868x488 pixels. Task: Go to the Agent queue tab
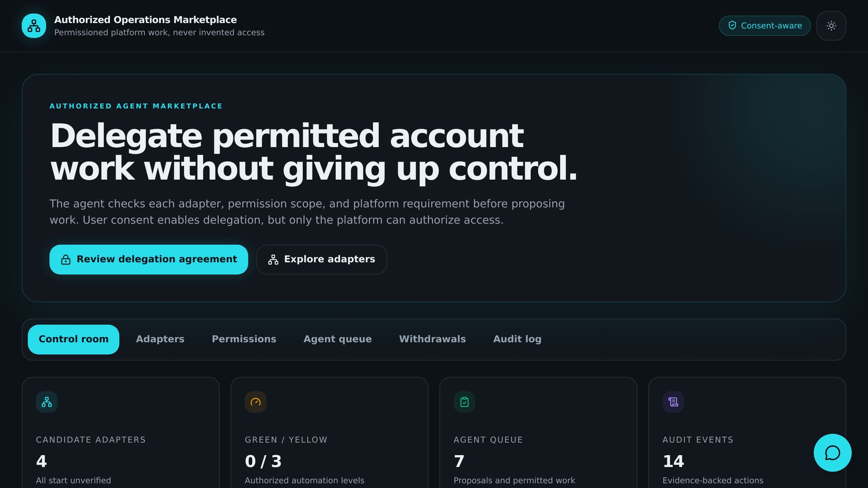coord(338,339)
